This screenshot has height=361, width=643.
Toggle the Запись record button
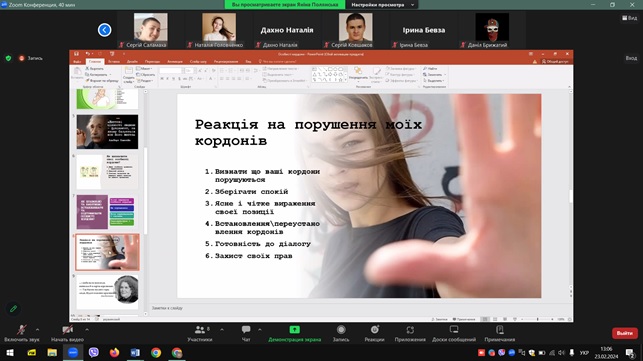pyautogui.click(x=341, y=333)
